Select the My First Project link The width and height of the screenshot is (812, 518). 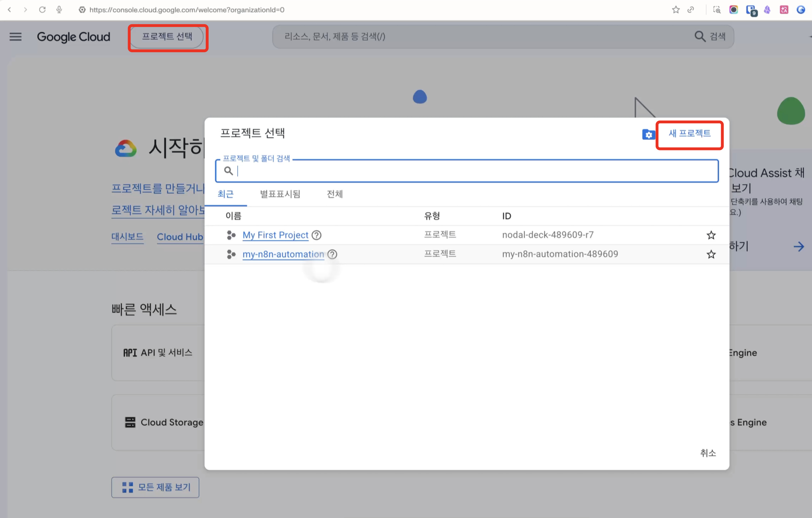[x=275, y=235]
